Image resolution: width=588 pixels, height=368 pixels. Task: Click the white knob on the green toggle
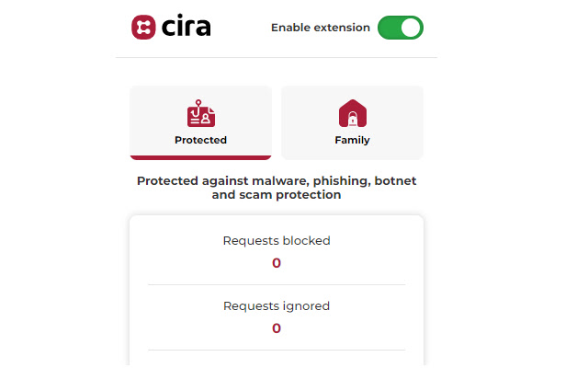(411, 28)
